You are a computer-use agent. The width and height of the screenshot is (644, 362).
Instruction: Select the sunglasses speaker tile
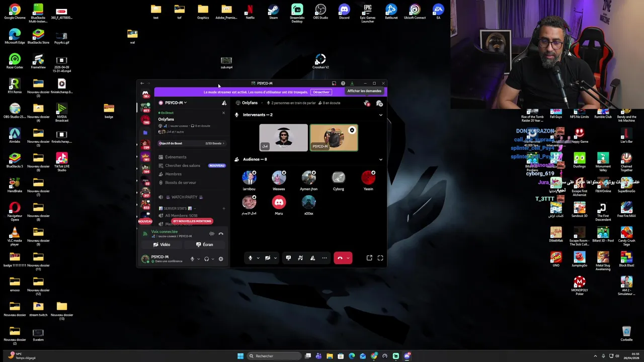coord(283,138)
